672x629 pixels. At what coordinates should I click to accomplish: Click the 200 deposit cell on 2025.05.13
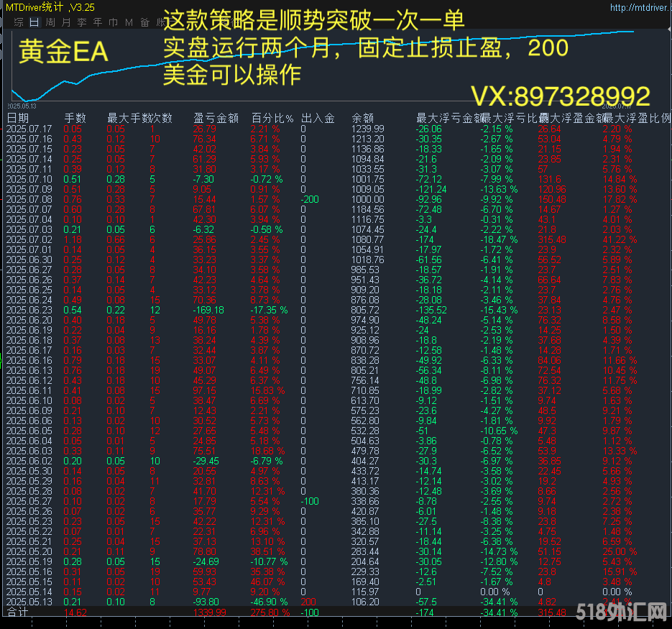pos(308,602)
